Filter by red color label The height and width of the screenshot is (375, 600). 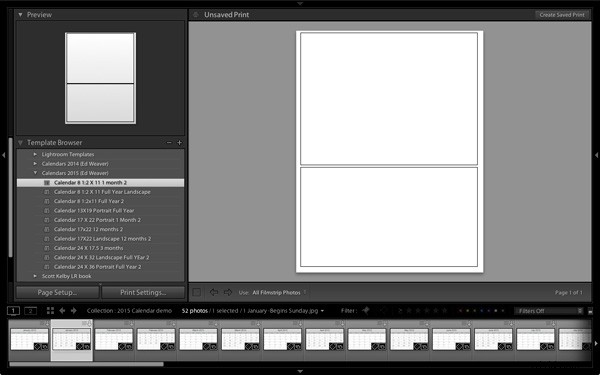pyautogui.click(x=460, y=311)
